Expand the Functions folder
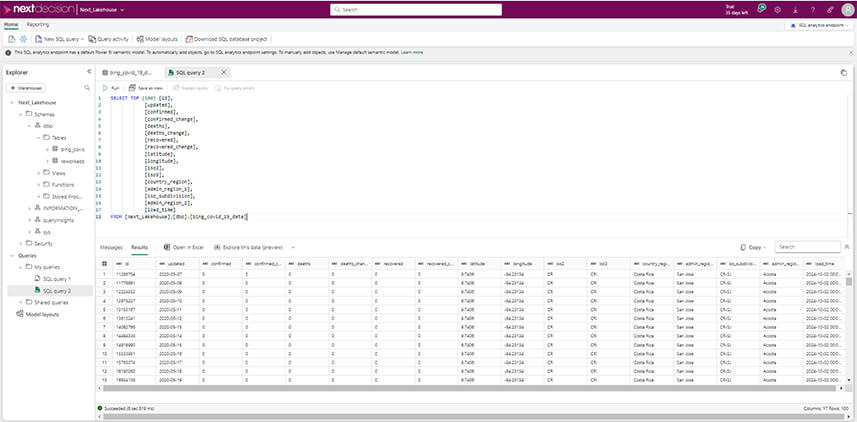857x422 pixels. click(x=38, y=185)
